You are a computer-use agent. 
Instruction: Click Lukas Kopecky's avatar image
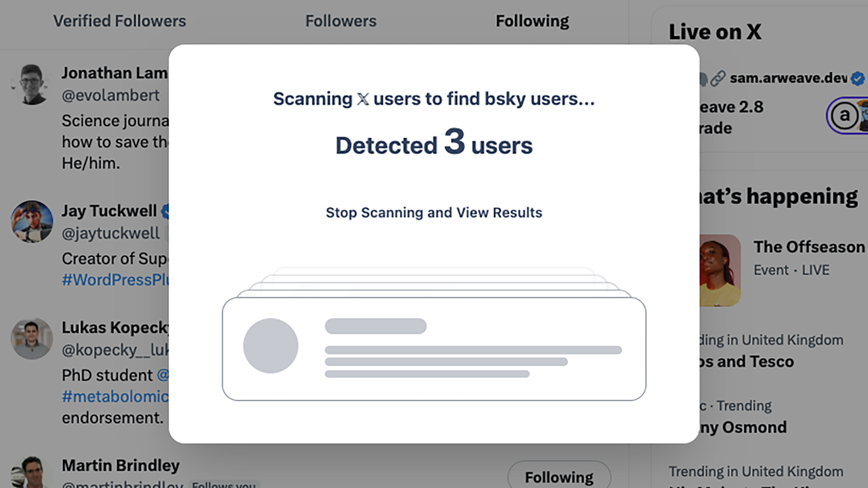point(32,338)
